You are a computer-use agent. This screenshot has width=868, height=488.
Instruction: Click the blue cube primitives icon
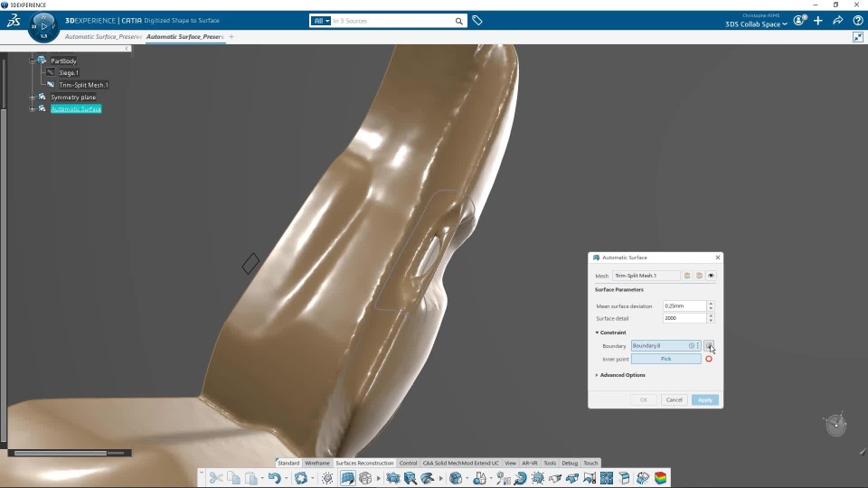point(456,478)
